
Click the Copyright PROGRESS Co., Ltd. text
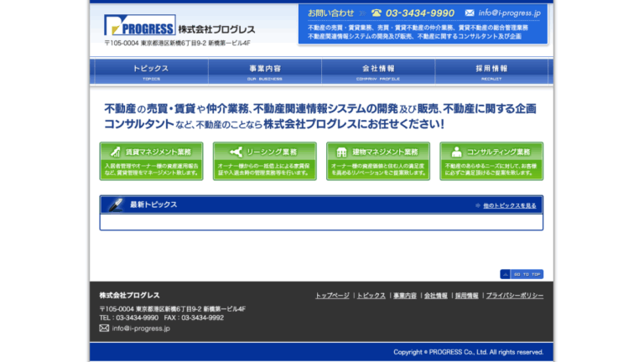pyautogui.click(x=468, y=352)
